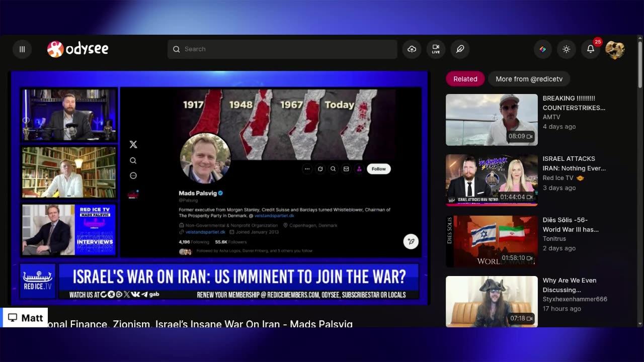Viewport: 644px width, 362px height.
Task: Click the Red Ice TV banner logo
Action: (x=38, y=282)
